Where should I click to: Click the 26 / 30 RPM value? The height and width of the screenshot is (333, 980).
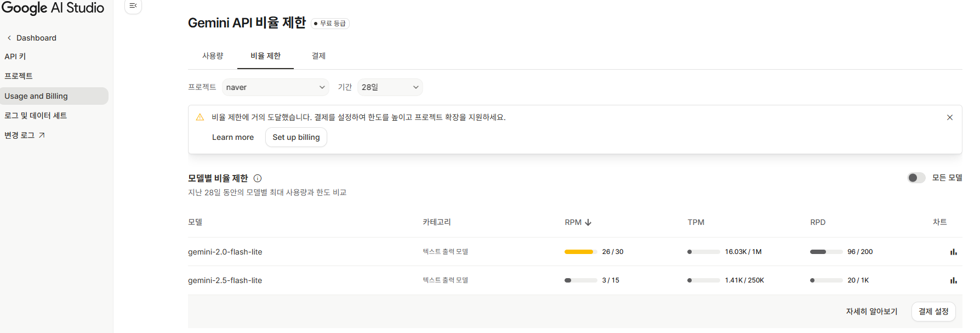pos(613,252)
